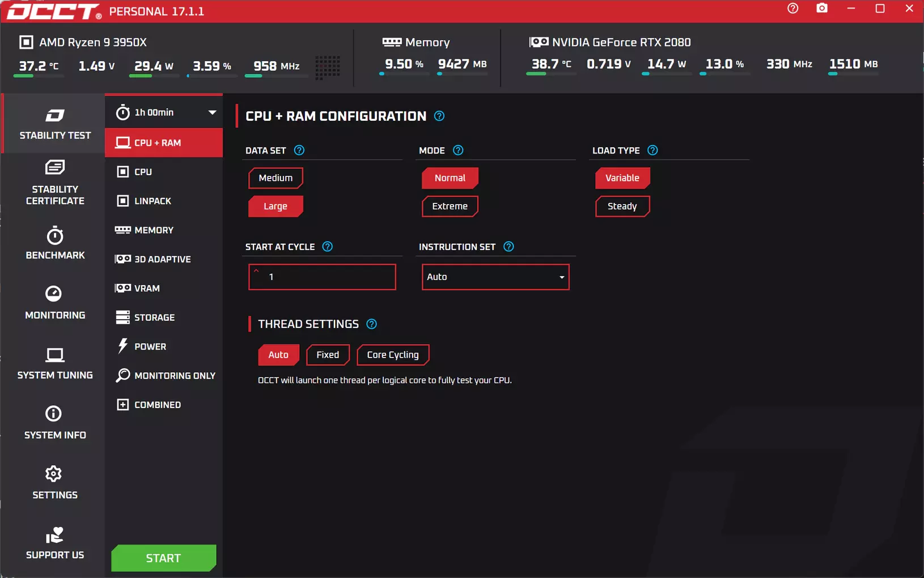Show the Instruction Set help icon
The image size is (924, 578).
(508, 246)
